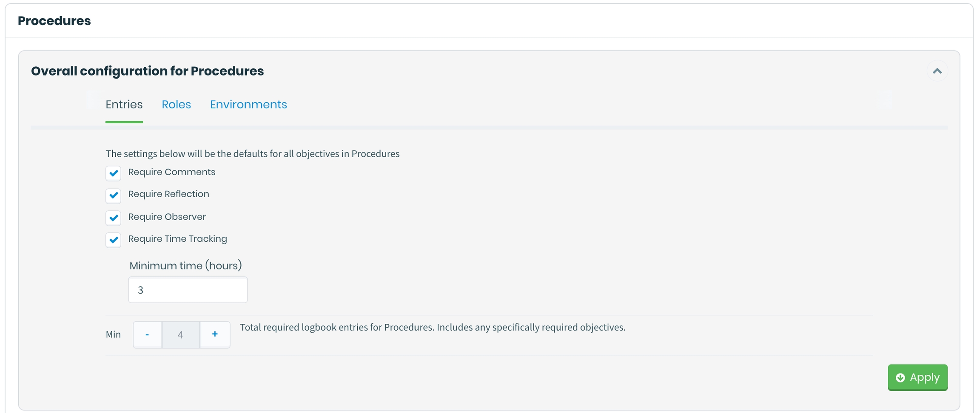Disable the Require Observer checkbox
The height and width of the screenshot is (413, 980).
[x=114, y=218]
